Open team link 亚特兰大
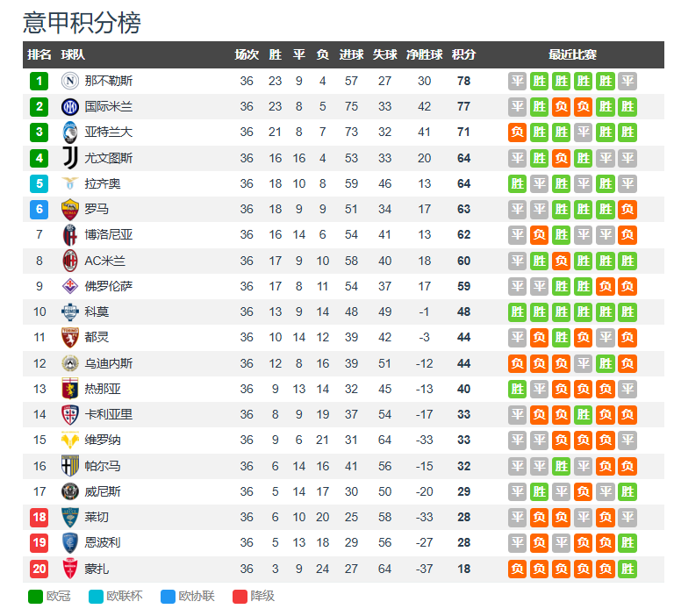 tap(108, 132)
